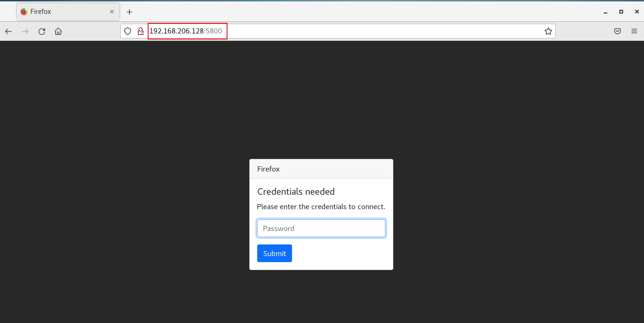The width and height of the screenshot is (644, 323).
Task: Focus the address bar showing 192.168.206.128:5800
Action: (325, 32)
